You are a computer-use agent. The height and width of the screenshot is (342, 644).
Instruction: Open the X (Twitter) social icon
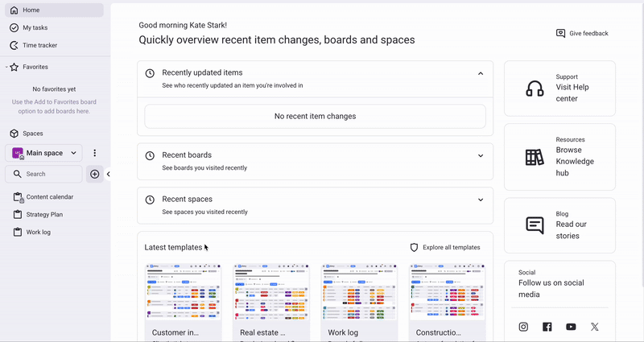[595, 327]
